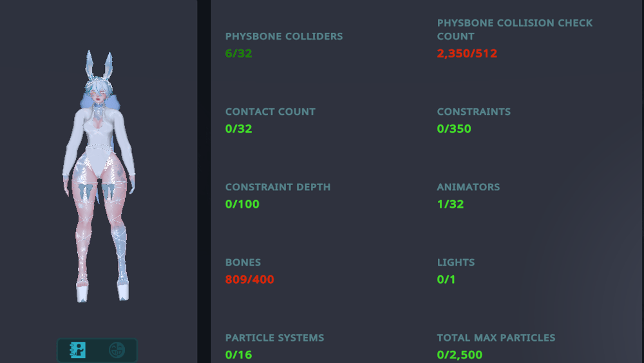This screenshot has width=644, height=363.
Task: Switch to the avatar face view icon
Action: 117,350
